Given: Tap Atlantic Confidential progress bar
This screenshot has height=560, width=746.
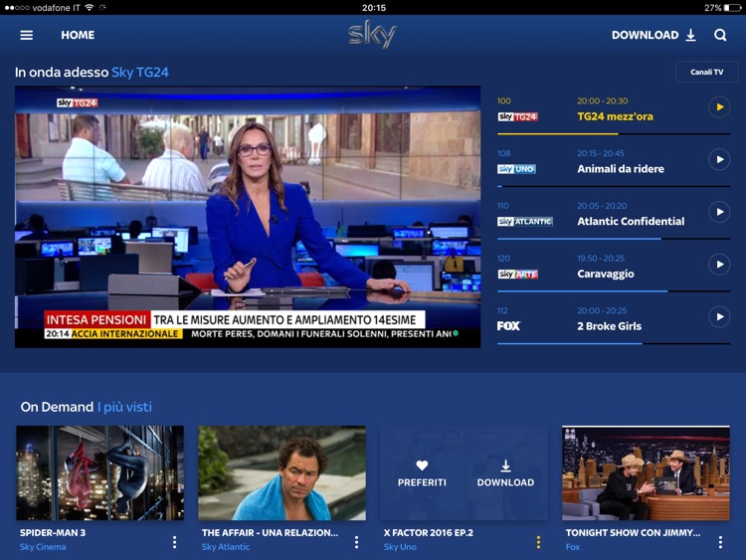Looking at the screenshot, I should (x=614, y=239).
